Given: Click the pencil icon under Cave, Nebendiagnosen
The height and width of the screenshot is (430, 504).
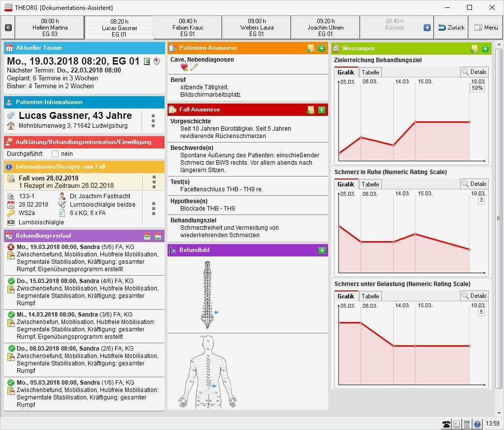Looking at the screenshot, I should [194, 67].
